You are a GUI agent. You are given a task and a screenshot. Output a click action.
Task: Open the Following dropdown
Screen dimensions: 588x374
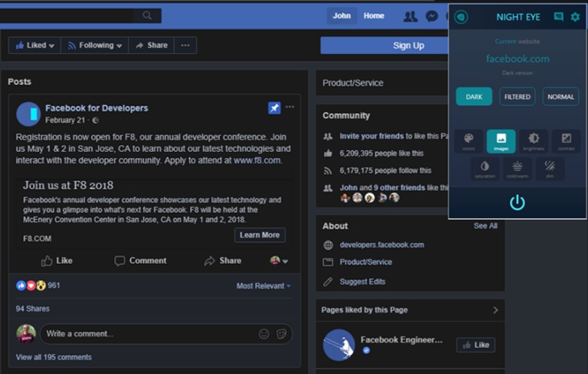click(95, 46)
